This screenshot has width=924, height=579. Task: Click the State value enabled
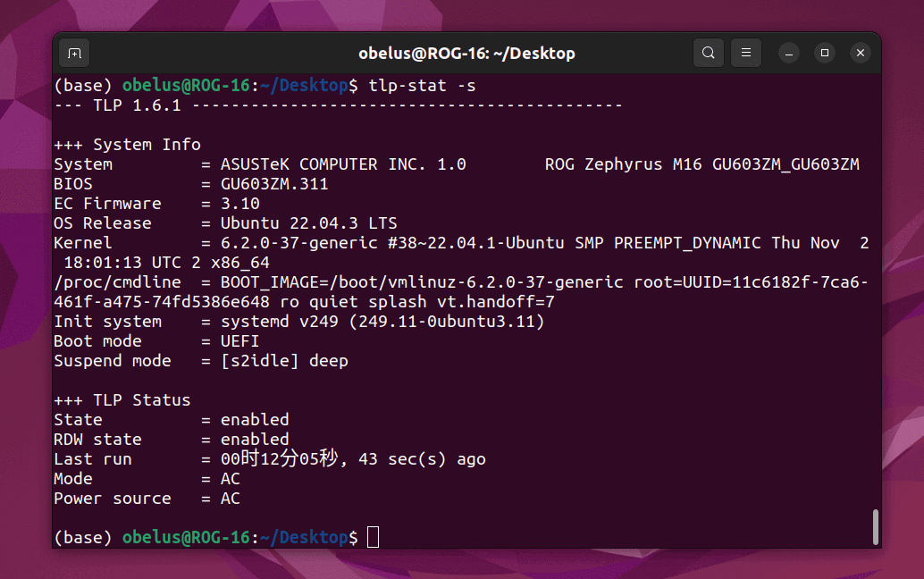tap(255, 420)
